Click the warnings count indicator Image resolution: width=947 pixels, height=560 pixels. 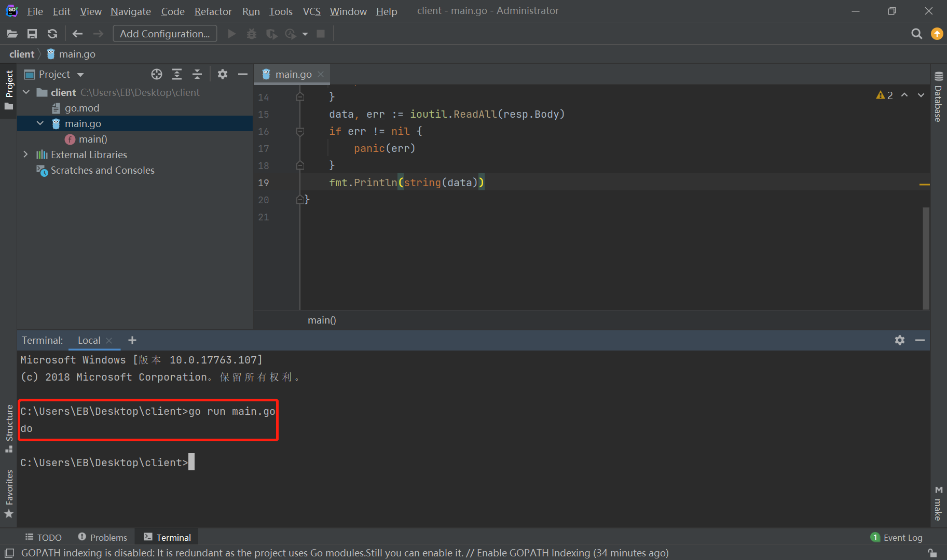[x=885, y=95]
